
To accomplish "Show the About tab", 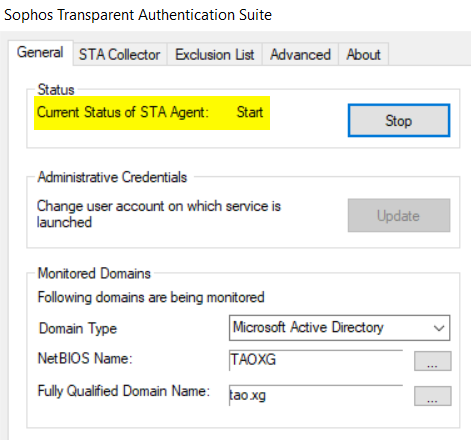I will click(363, 54).
